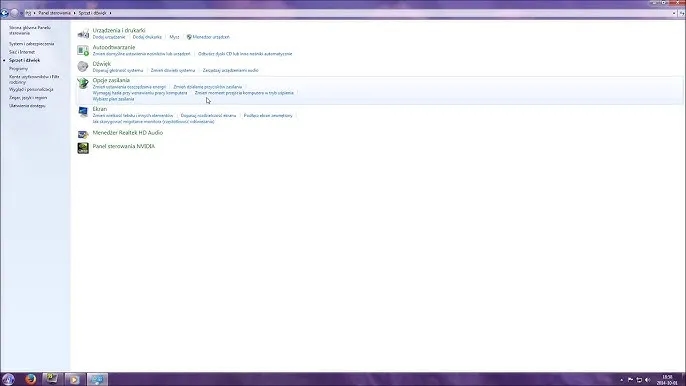Click the Mysz link
This screenshot has width=686, height=386.
point(174,37)
